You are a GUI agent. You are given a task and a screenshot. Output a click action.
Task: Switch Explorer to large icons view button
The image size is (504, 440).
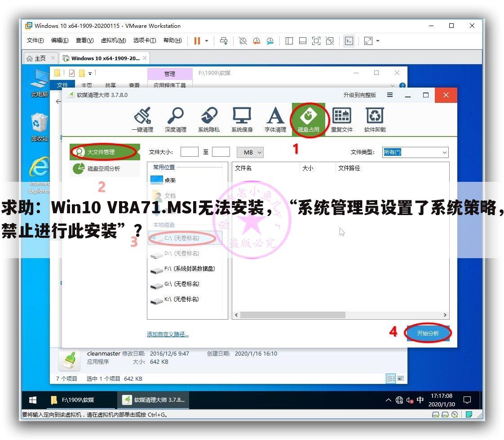tap(401, 378)
